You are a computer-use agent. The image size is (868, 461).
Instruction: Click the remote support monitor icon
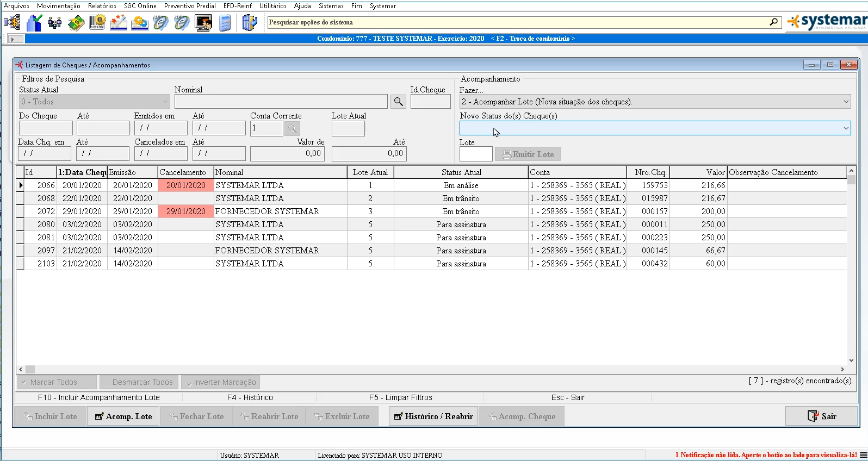coord(203,23)
